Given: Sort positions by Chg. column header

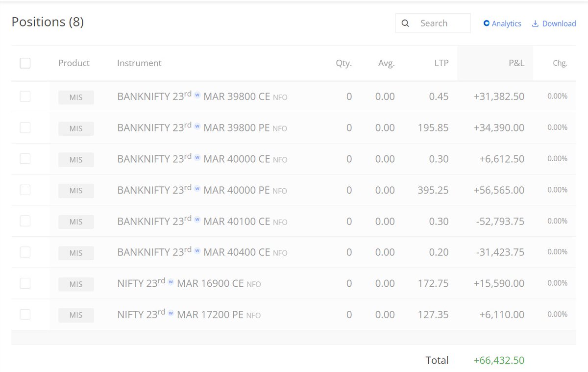Looking at the screenshot, I should pos(559,63).
